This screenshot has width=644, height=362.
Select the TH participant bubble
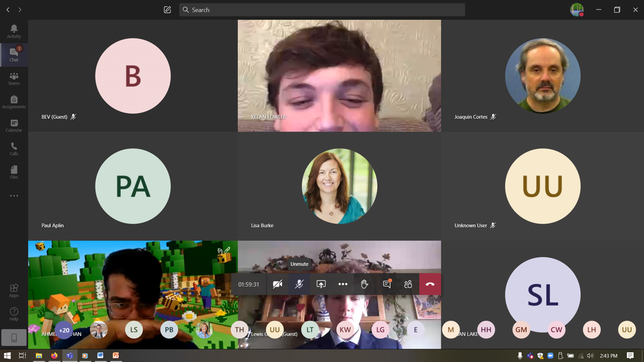tap(239, 330)
